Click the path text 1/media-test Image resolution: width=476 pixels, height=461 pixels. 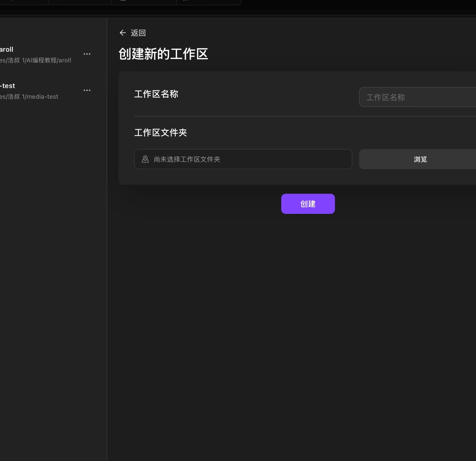(x=40, y=96)
